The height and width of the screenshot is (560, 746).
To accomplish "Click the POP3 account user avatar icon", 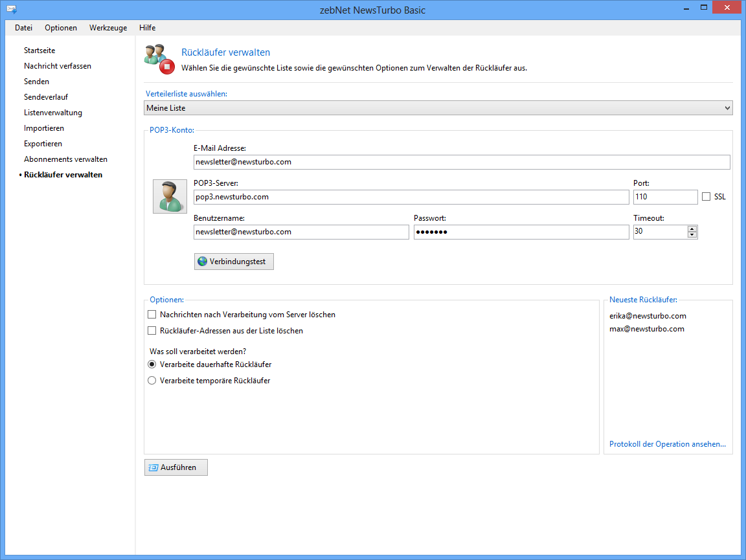I will tap(170, 197).
